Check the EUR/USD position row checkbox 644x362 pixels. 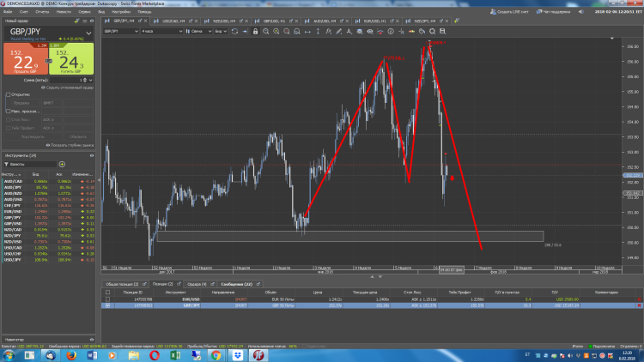point(107,299)
